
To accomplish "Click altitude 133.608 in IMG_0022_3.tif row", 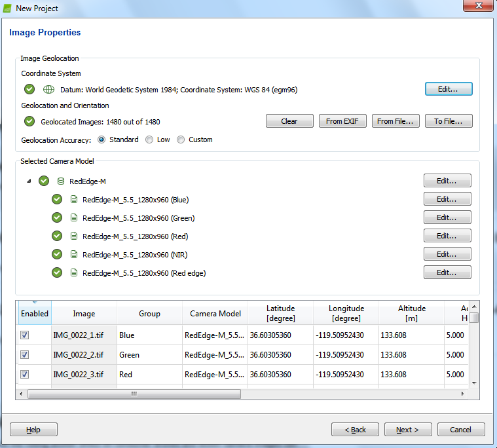I will [412, 375].
